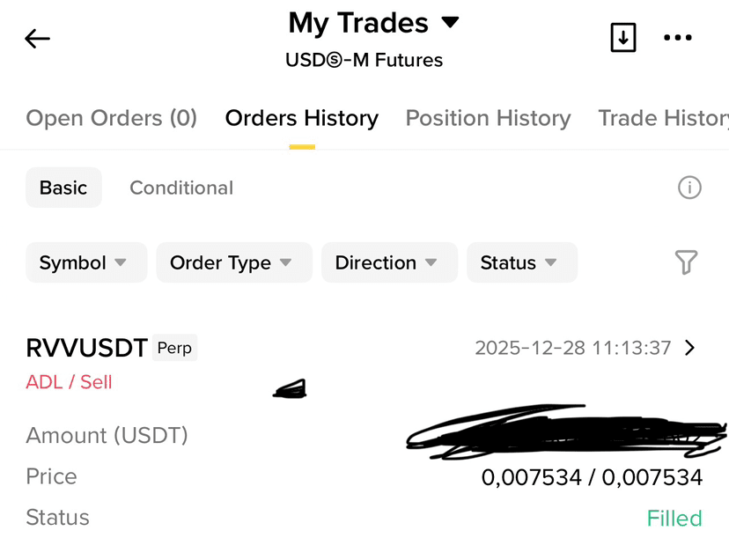Open the Status filter dropdown

tap(522, 262)
